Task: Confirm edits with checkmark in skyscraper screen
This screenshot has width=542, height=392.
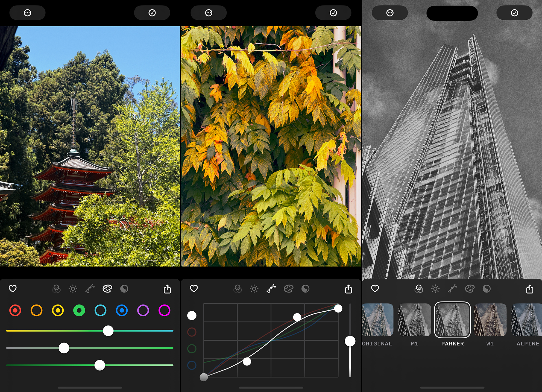Action: pyautogui.click(x=514, y=13)
